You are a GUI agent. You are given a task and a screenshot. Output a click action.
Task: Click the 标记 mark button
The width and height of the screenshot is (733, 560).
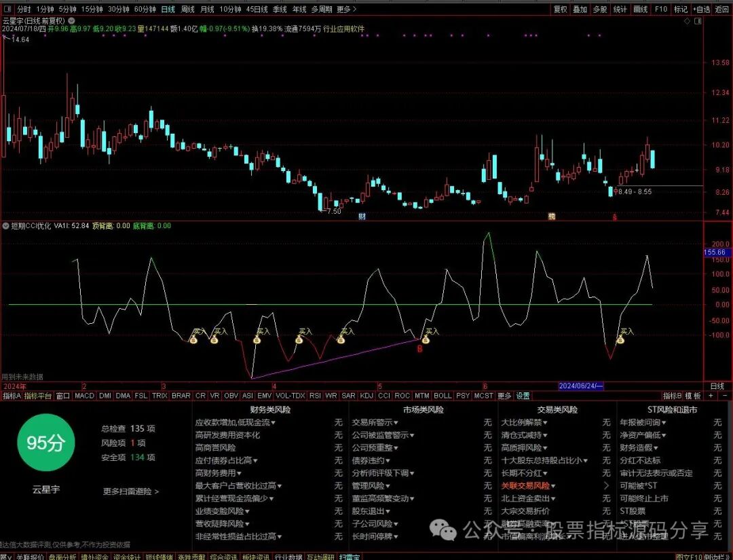[x=681, y=10]
